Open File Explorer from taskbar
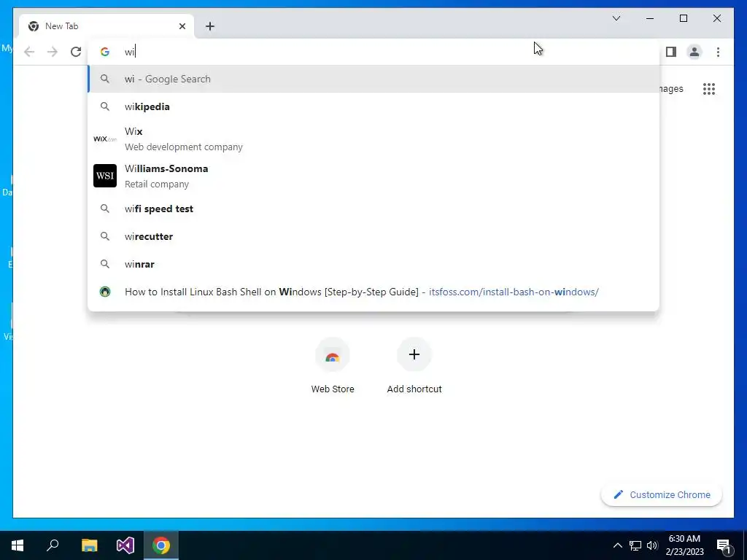Screen dimensions: 747x560 click(x=89, y=545)
